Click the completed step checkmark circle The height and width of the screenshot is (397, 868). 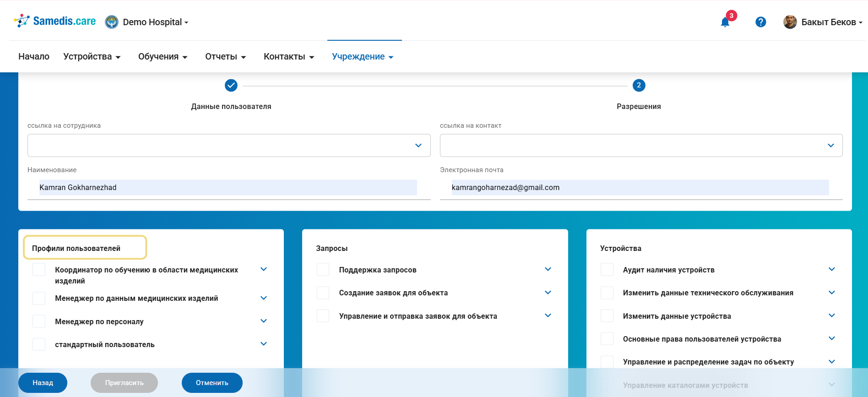(231, 85)
